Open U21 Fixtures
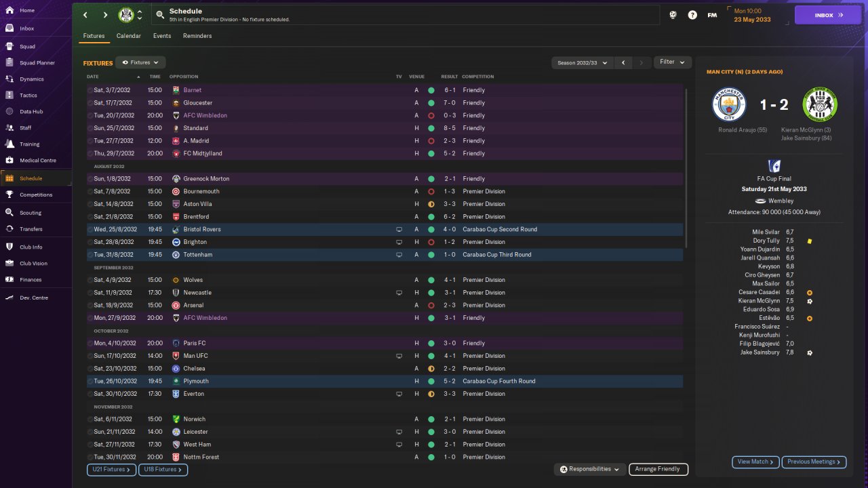Screen dimensions: 868x488 pos(111,469)
